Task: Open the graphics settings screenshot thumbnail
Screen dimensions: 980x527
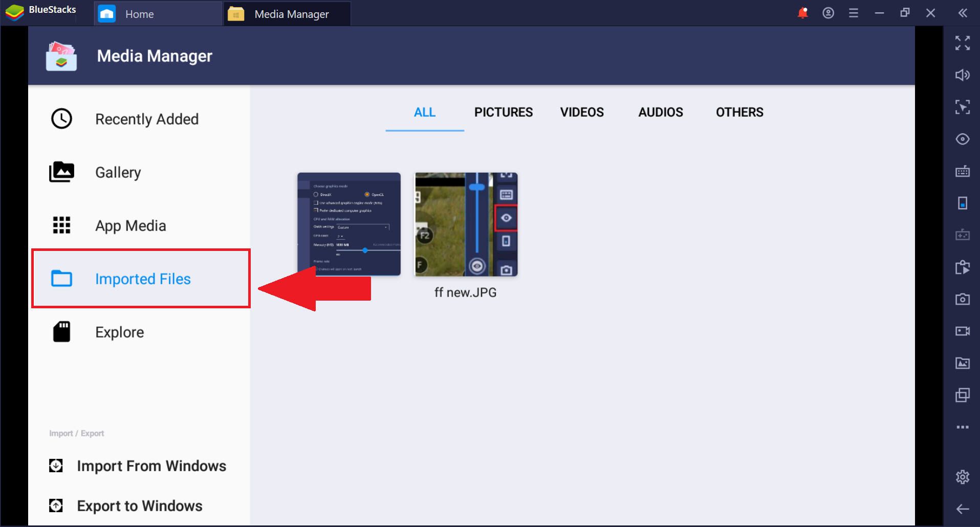Action: pos(349,224)
